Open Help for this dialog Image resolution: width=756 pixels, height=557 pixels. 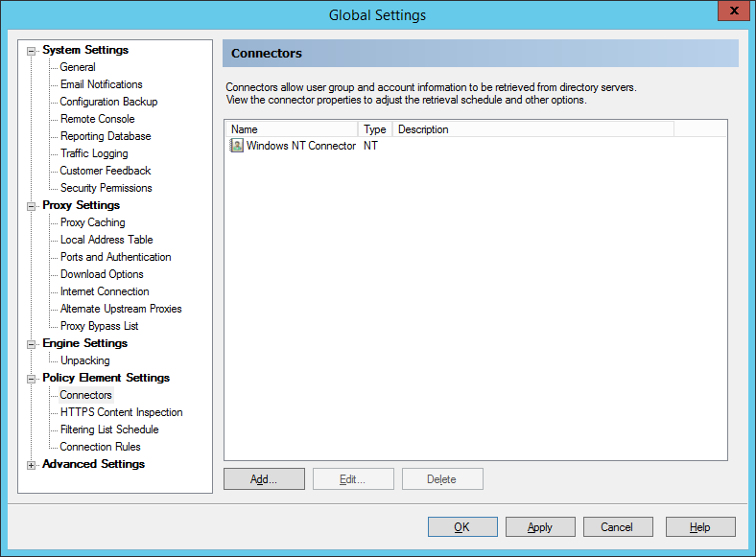tap(700, 527)
